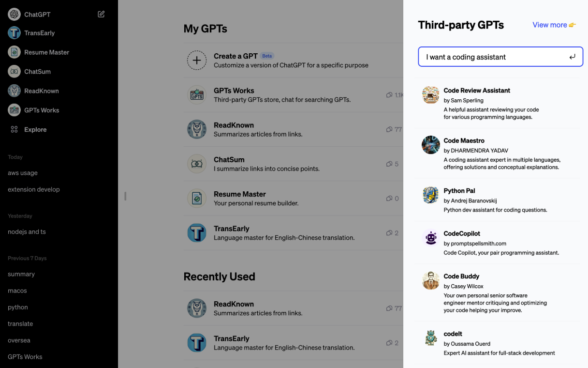Click CodeCopilot robot avatar
This screenshot has width=588, height=368.
(430, 238)
